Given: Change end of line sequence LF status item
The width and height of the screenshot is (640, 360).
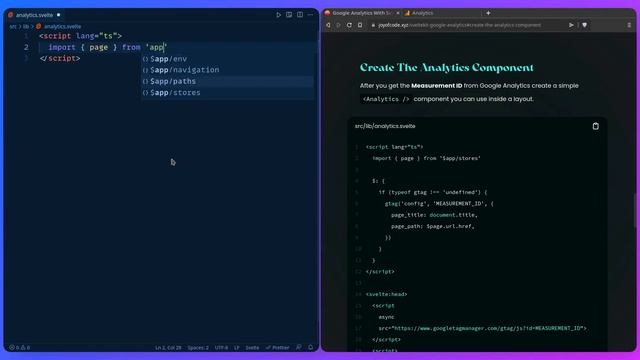Looking at the screenshot, I should click(x=236, y=348).
